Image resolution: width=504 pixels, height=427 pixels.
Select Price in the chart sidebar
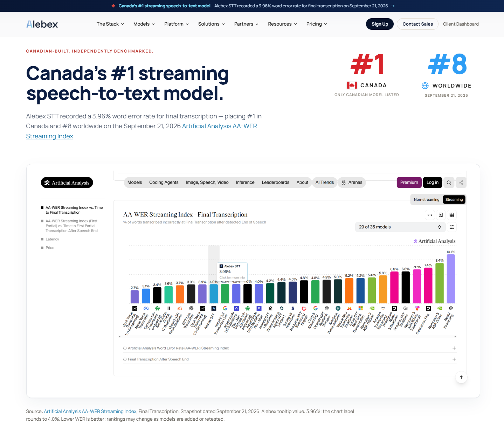[x=50, y=248]
